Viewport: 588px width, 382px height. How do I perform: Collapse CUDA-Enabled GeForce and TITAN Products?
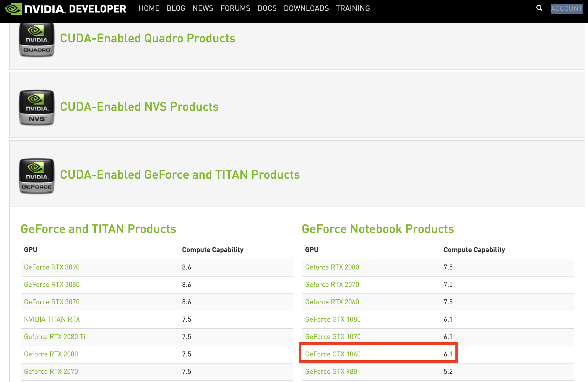(x=180, y=175)
